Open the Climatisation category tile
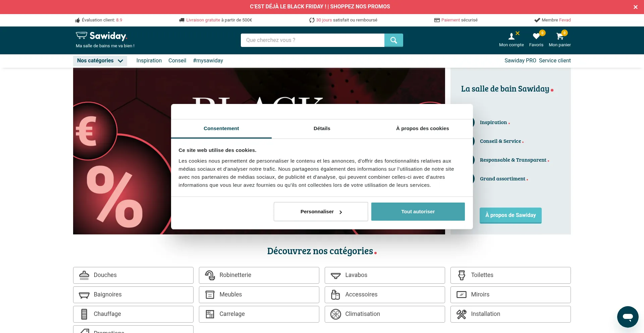The height and width of the screenshot is (333, 644). pos(384,314)
